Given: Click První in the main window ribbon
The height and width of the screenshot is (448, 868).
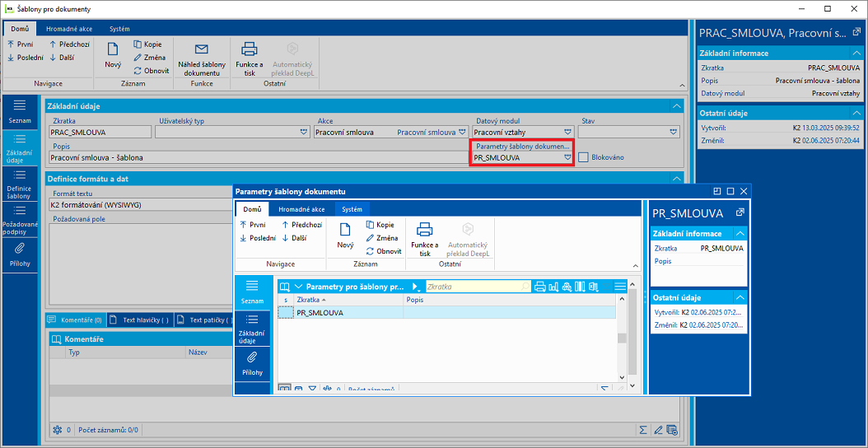Looking at the screenshot, I should point(21,44).
